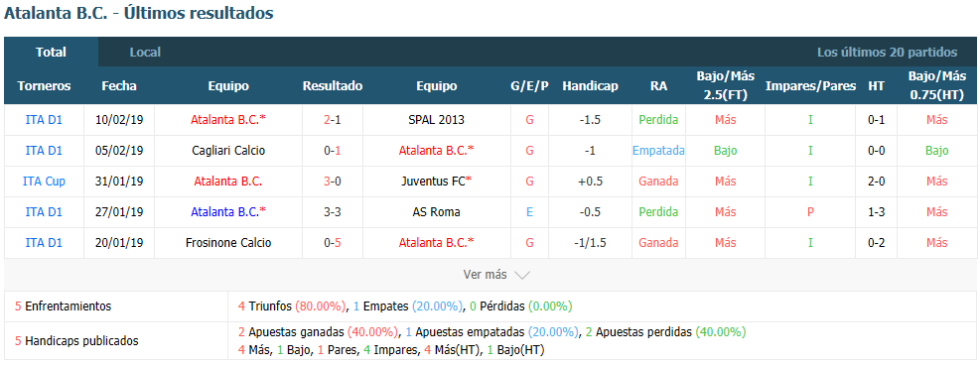The width and height of the screenshot is (980, 367).
Task: Click the 3-3 result score
Action: click(x=333, y=212)
